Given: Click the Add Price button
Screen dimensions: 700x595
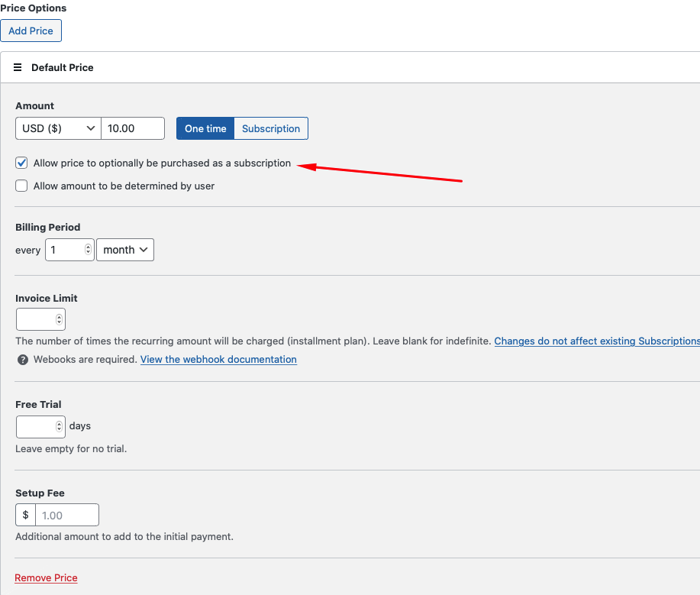Looking at the screenshot, I should pos(31,31).
